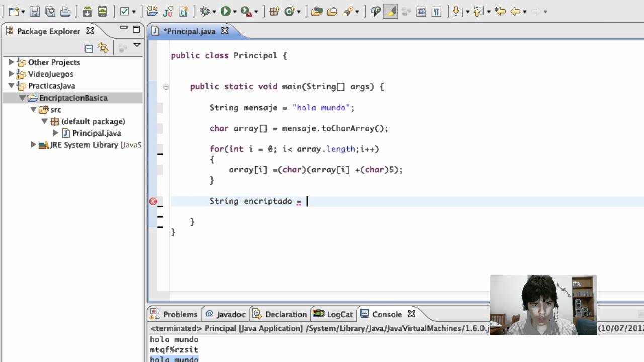Screen dimensions: 644x362
Task: Save the Principal.java file
Action: click(35, 11)
